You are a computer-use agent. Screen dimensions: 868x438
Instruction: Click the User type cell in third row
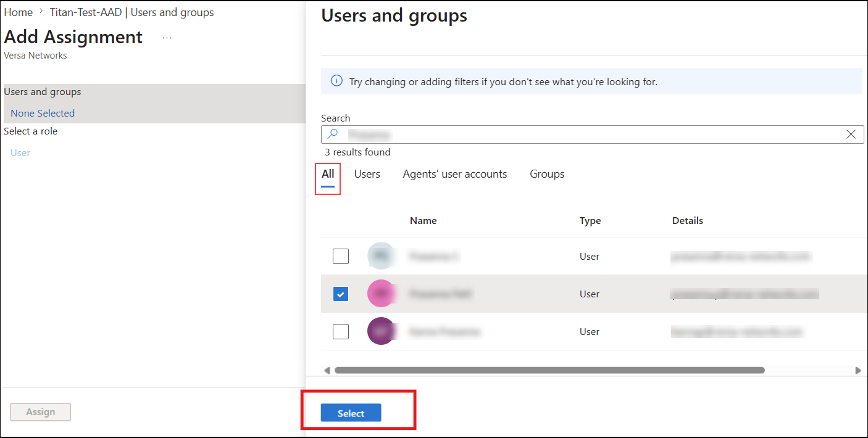tap(590, 331)
